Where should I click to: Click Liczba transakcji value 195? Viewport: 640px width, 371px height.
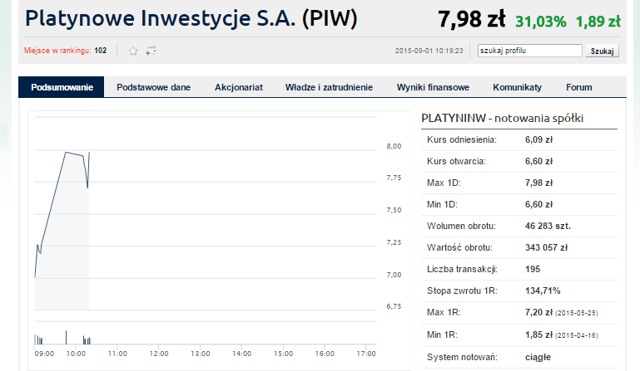(533, 269)
